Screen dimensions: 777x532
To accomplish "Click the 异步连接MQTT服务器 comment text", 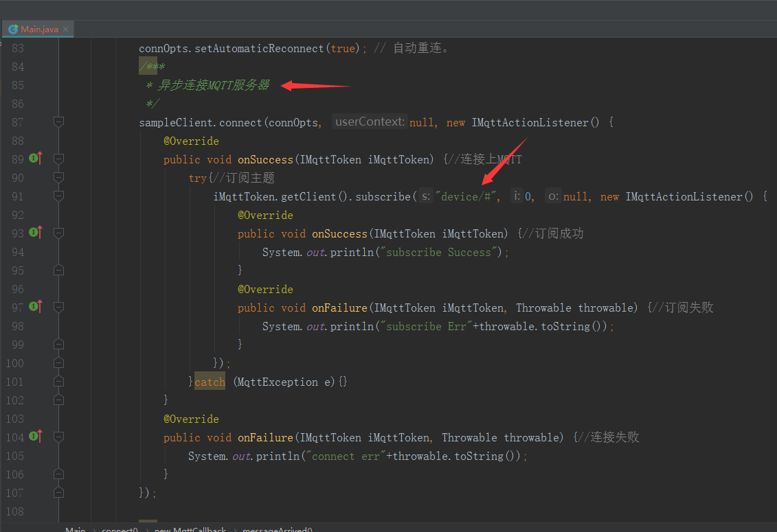I will [x=213, y=85].
